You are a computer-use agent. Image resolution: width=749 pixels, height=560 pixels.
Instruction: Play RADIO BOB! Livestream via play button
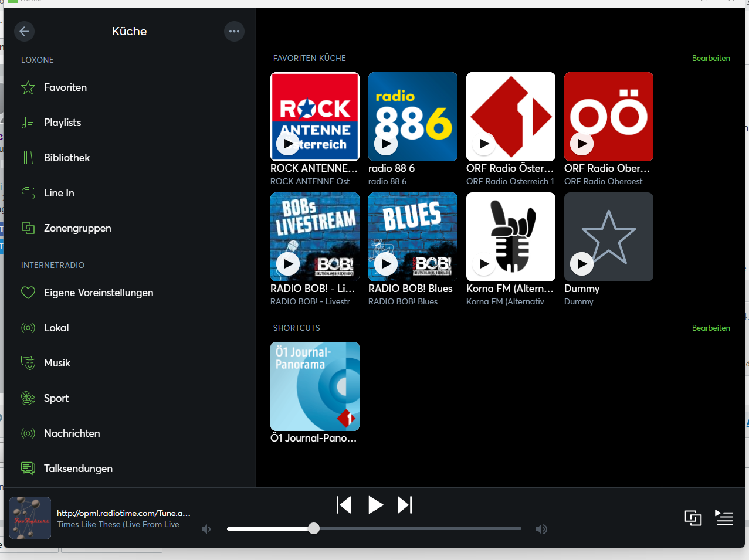288,264
